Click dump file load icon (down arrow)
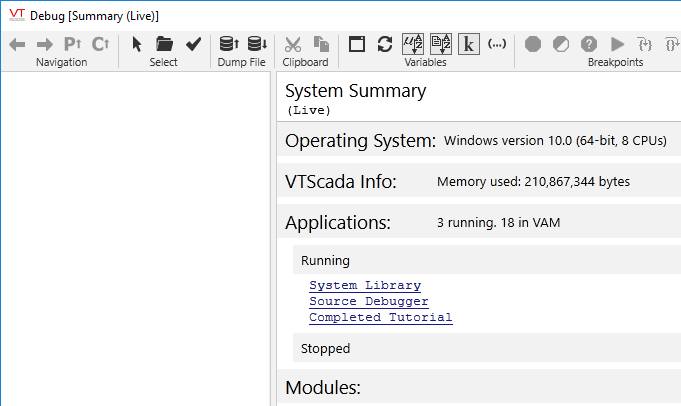681x406 pixels. (x=257, y=44)
